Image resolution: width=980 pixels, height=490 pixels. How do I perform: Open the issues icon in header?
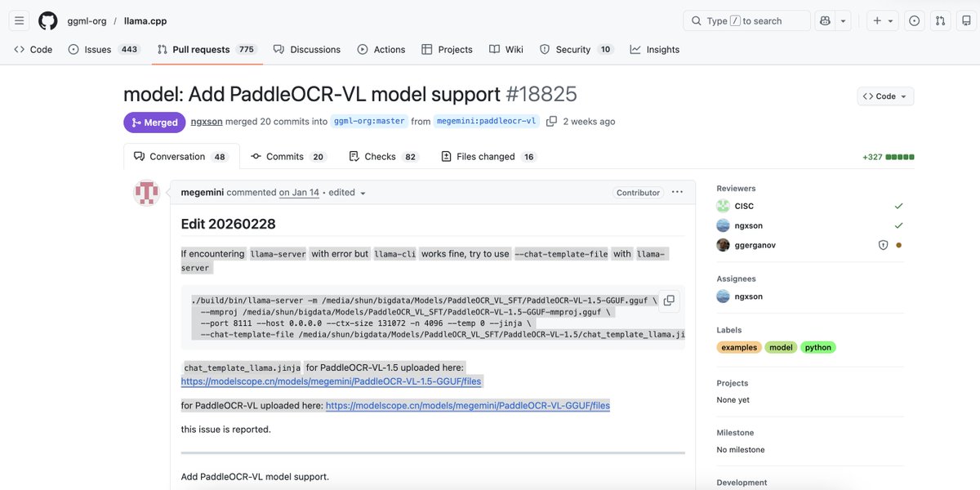(914, 20)
